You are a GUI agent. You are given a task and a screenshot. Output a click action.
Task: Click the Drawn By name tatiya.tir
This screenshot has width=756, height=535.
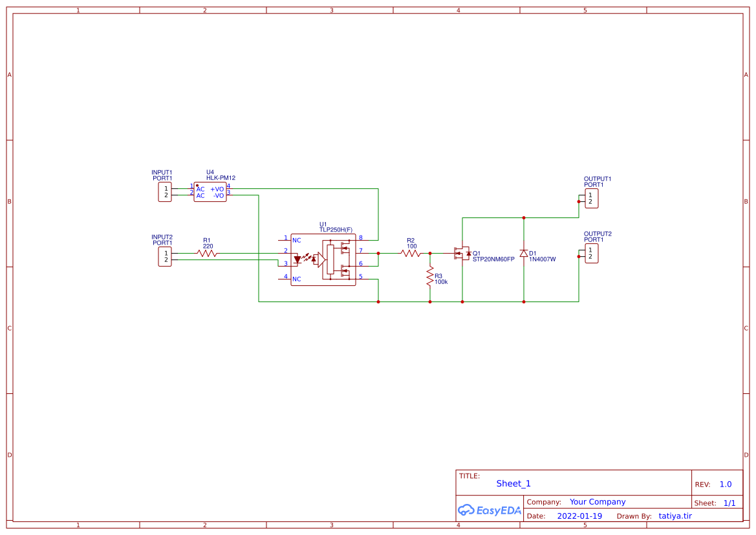(x=675, y=516)
